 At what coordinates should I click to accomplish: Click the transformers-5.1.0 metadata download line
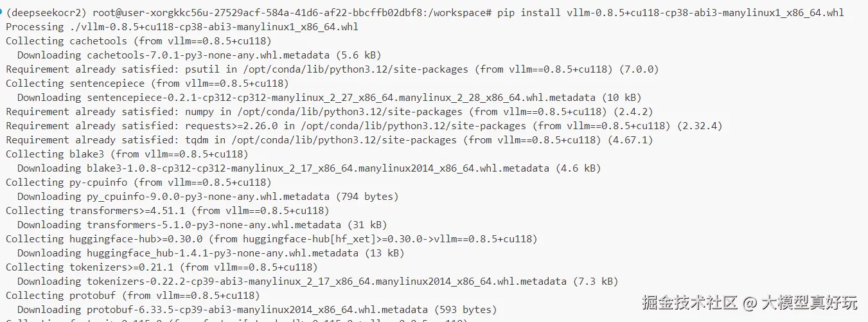[x=202, y=225]
